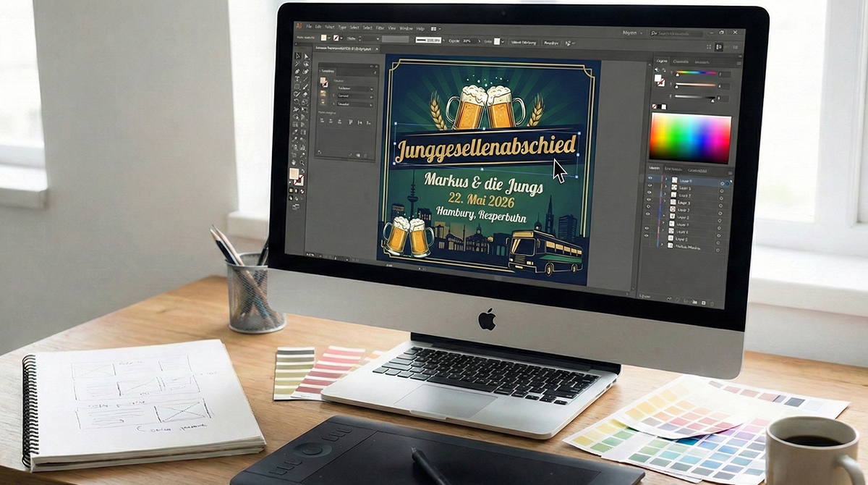Open the workspace switcher dropdown
The height and width of the screenshot is (485, 868).
click(633, 33)
